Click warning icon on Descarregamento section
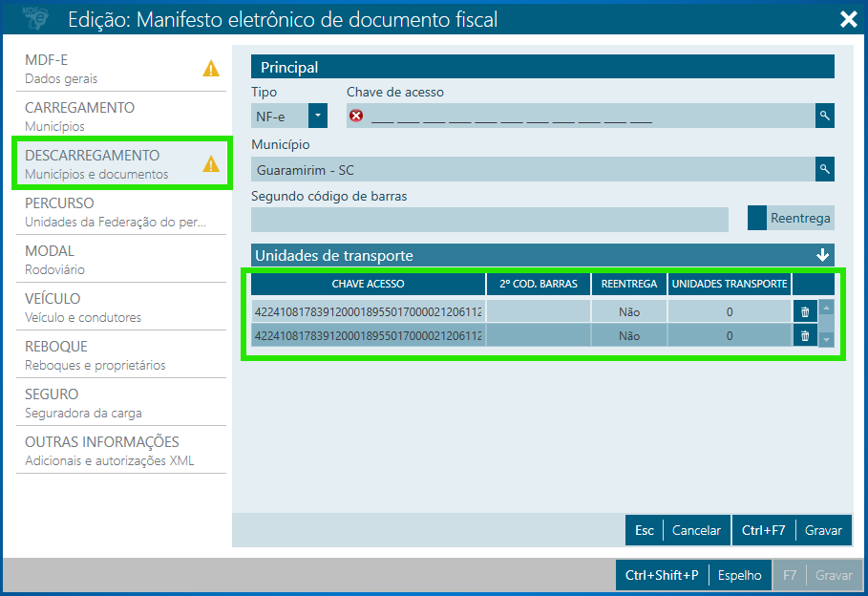 coord(211,164)
